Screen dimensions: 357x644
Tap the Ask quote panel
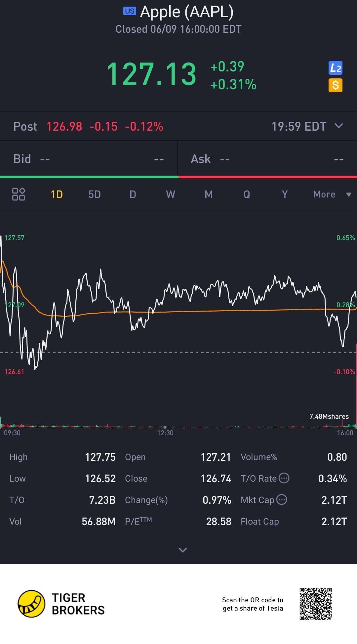pos(267,159)
